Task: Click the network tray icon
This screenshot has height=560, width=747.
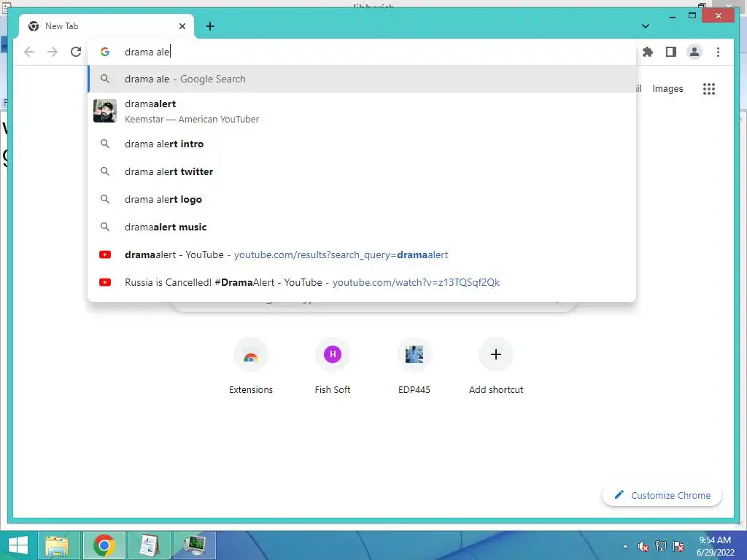Action: click(x=661, y=546)
